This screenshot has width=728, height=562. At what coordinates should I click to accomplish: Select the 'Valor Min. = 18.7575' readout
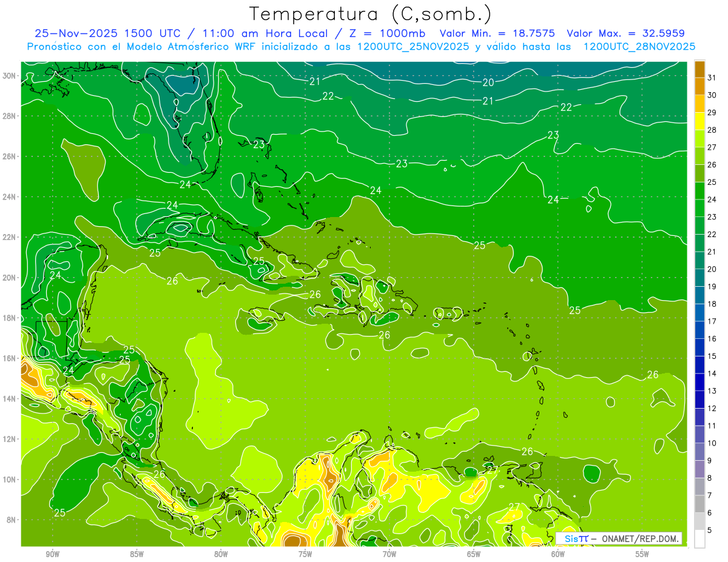[497, 33]
